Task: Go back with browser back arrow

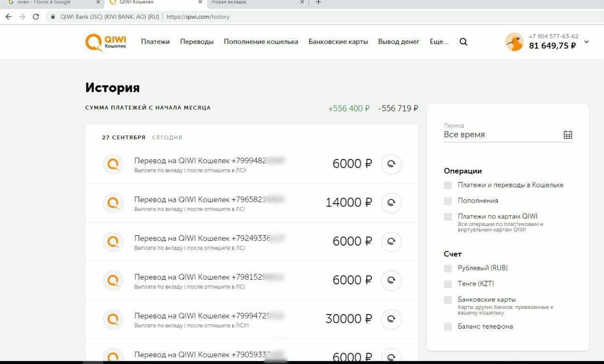Action: (x=8, y=17)
